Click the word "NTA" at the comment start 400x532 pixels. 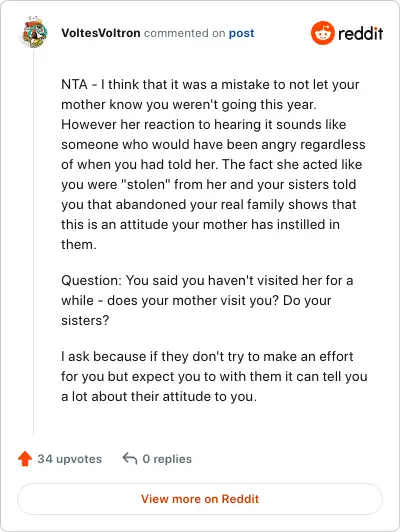[74, 84]
